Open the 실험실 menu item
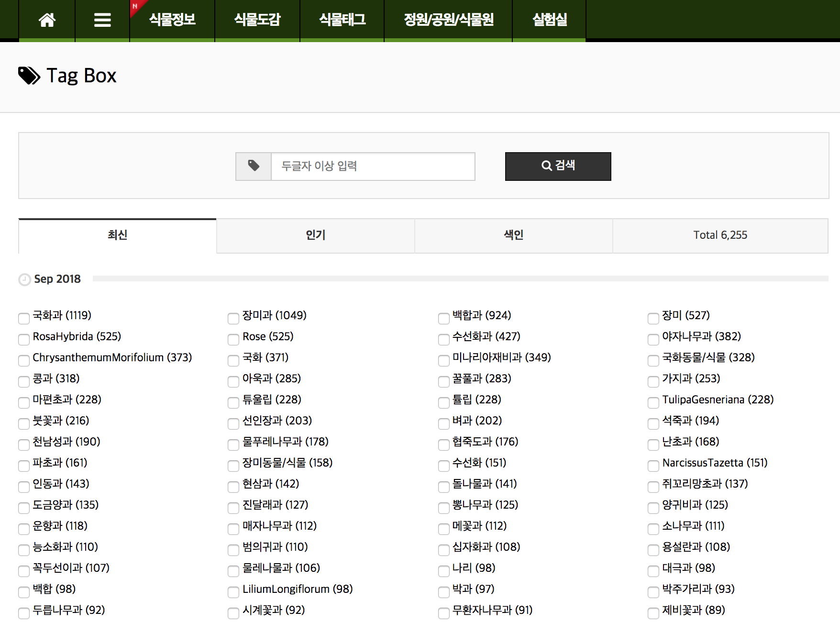The width and height of the screenshot is (840, 623). tap(549, 20)
